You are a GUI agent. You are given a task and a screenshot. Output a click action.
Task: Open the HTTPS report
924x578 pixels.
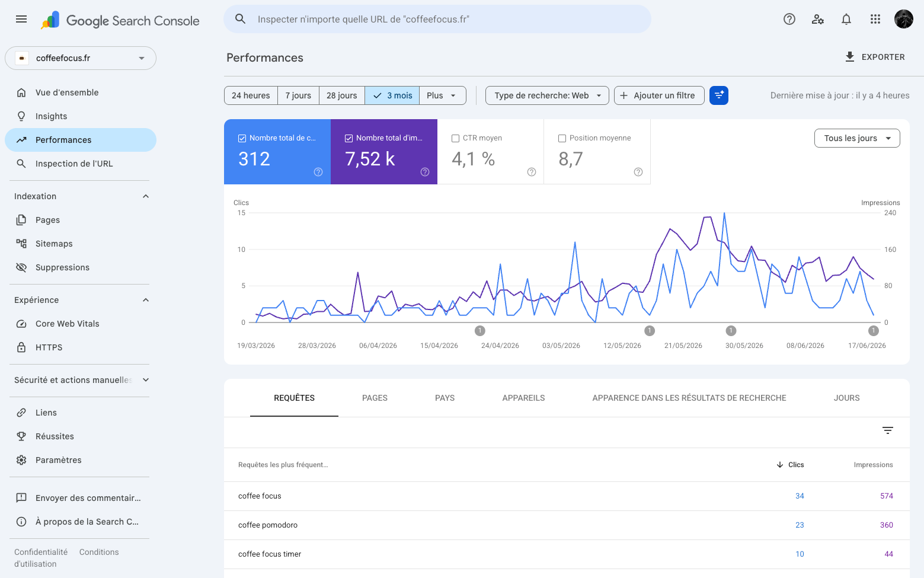tap(81, 347)
